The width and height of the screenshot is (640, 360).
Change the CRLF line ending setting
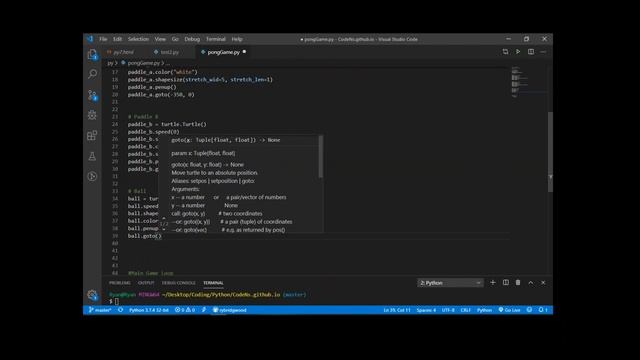point(466,310)
